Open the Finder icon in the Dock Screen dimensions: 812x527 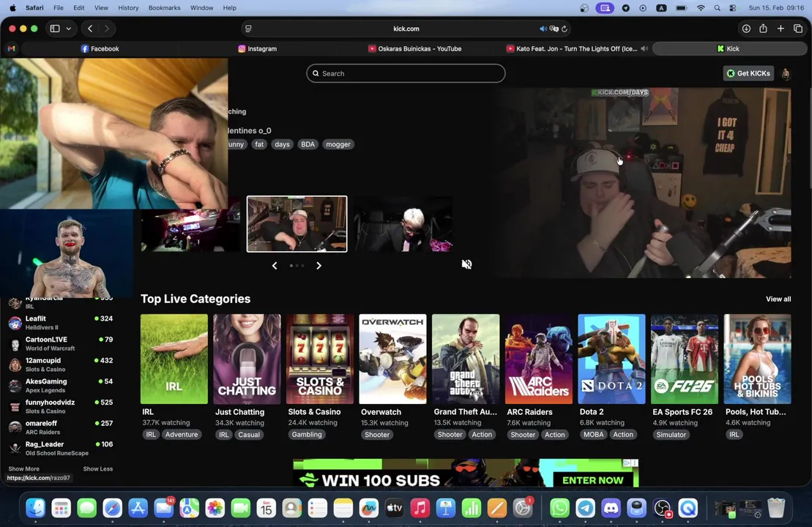[35, 509]
